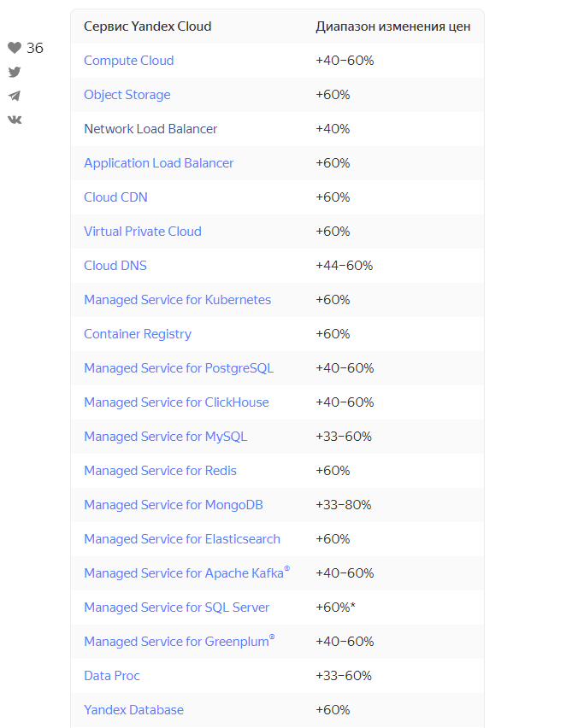Share the article via Twitter icon
Viewport: 584px width, 728px height.
(15, 72)
